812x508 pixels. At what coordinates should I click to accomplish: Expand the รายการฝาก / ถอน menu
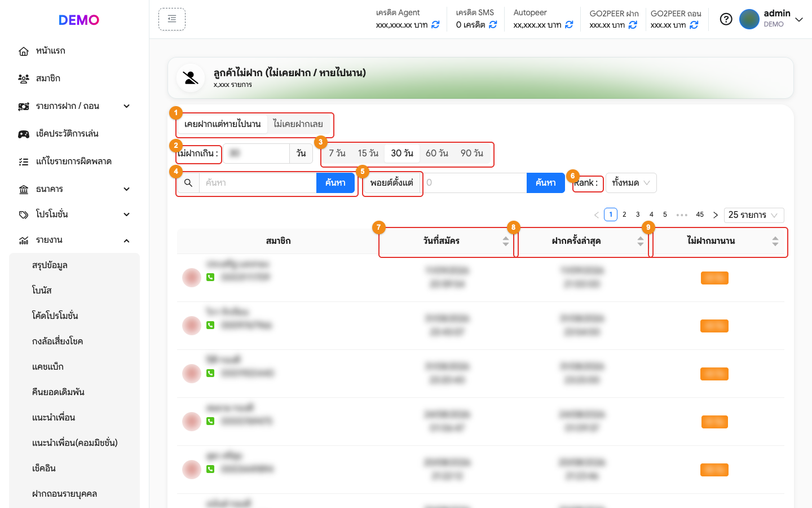127,106
